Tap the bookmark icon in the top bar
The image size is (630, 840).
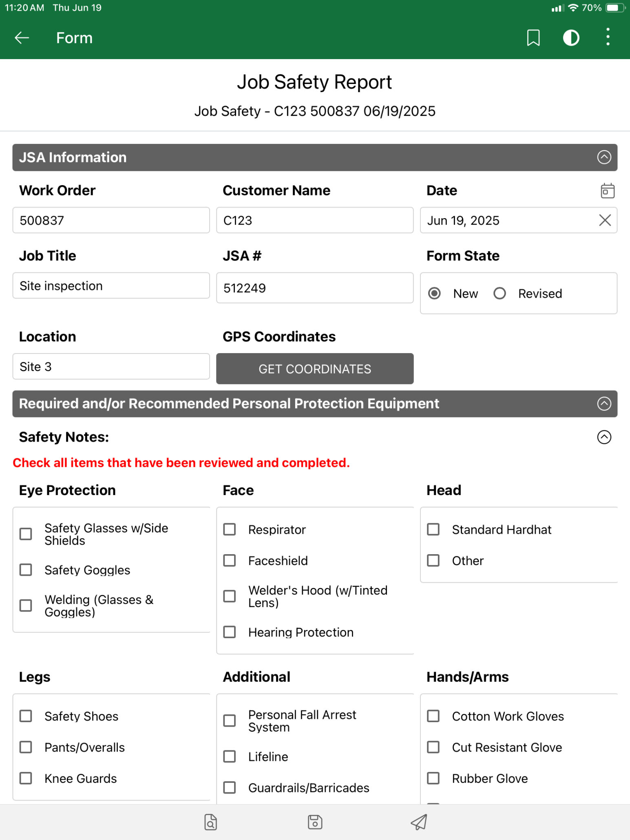click(533, 38)
